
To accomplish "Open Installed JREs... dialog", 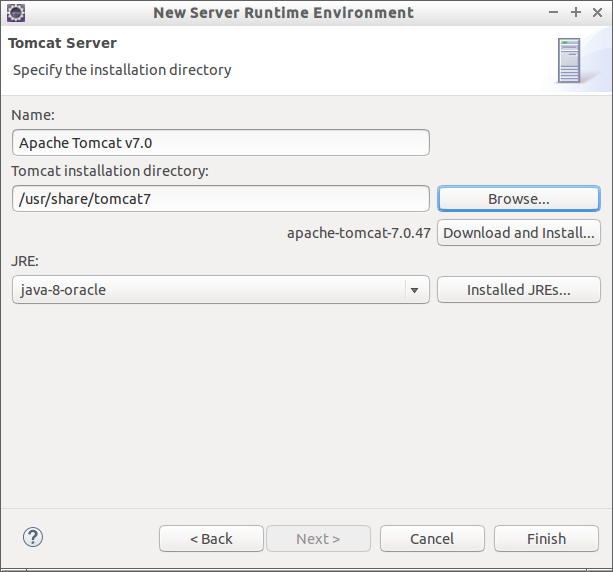I will (x=519, y=290).
